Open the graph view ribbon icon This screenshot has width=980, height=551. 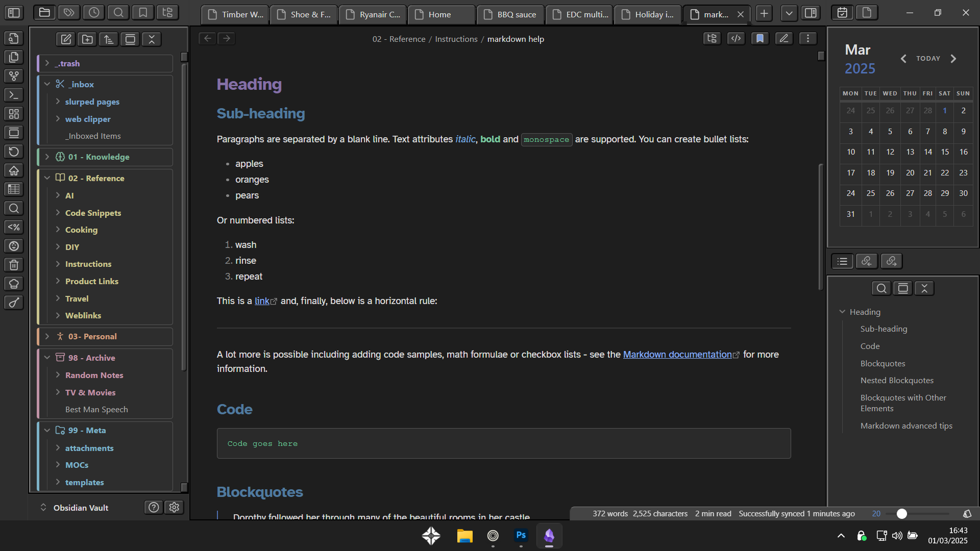click(14, 76)
